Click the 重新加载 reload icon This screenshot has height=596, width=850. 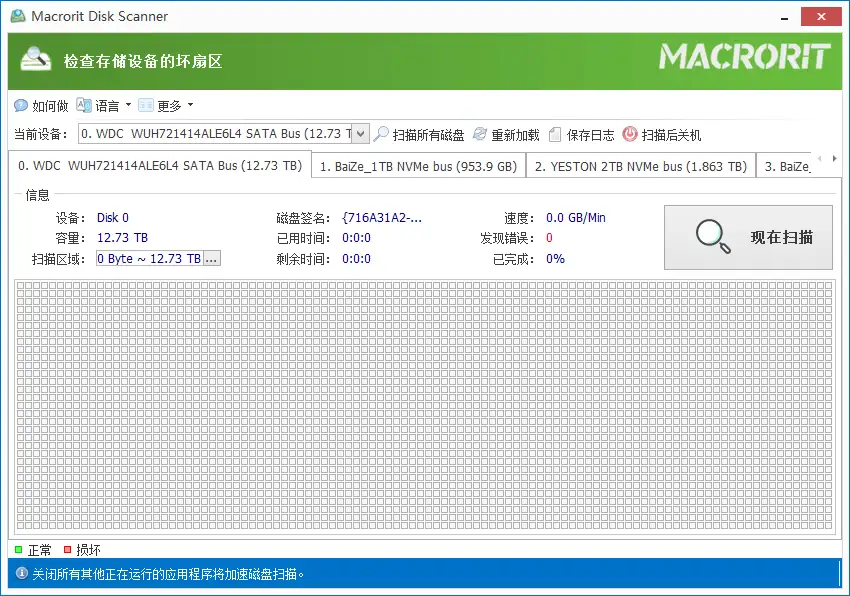(480, 134)
